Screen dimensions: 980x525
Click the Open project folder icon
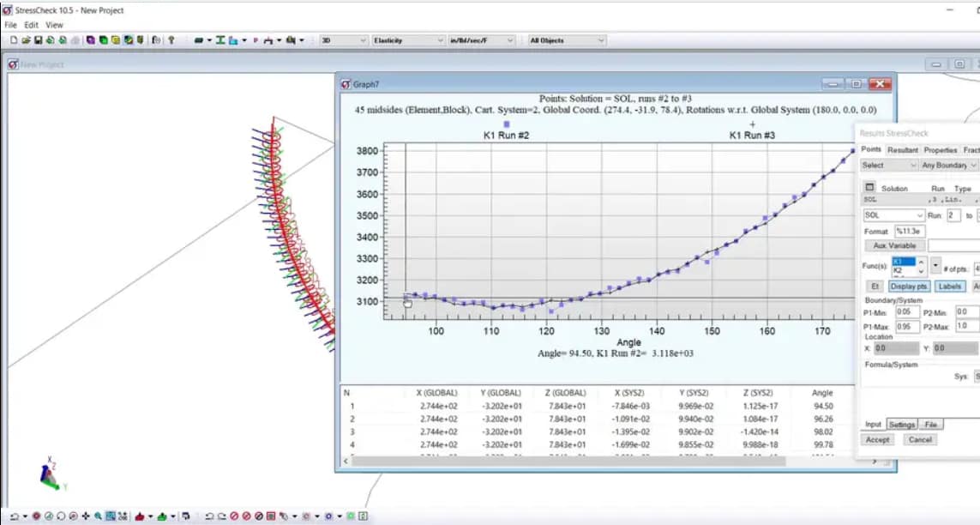27,39
